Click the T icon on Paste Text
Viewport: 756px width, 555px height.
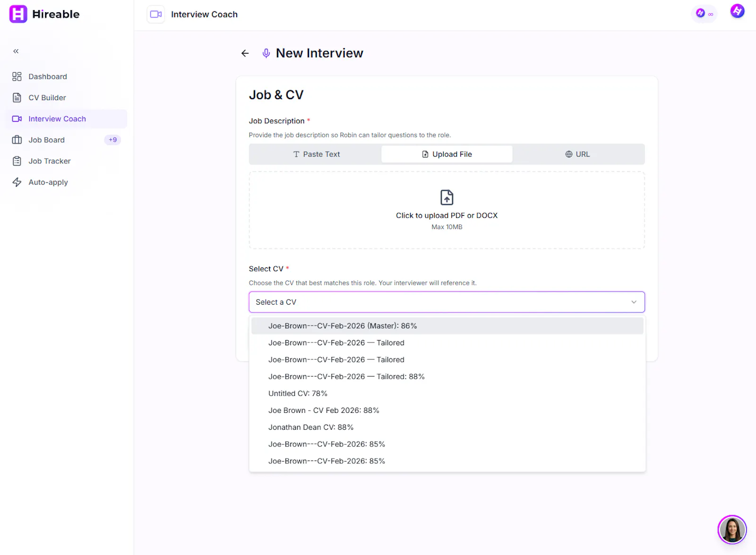point(296,154)
